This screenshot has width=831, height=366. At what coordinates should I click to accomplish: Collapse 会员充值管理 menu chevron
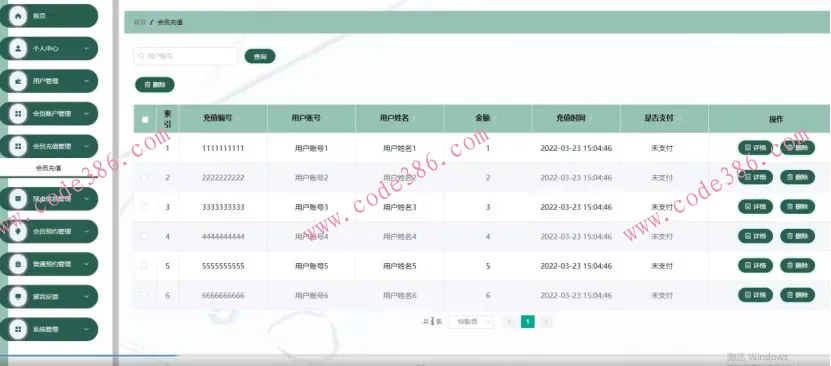pyautogui.click(x=86, y=146)
